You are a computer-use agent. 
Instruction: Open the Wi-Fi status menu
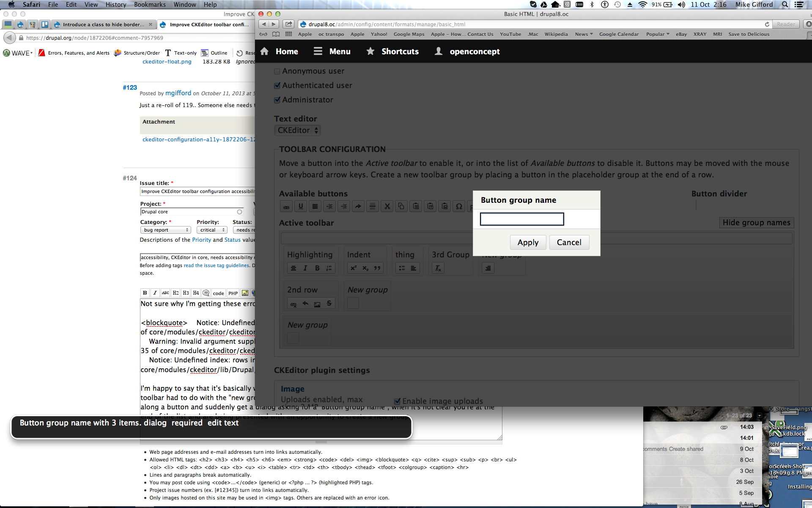pyautogui.click(x=642, y=5)
